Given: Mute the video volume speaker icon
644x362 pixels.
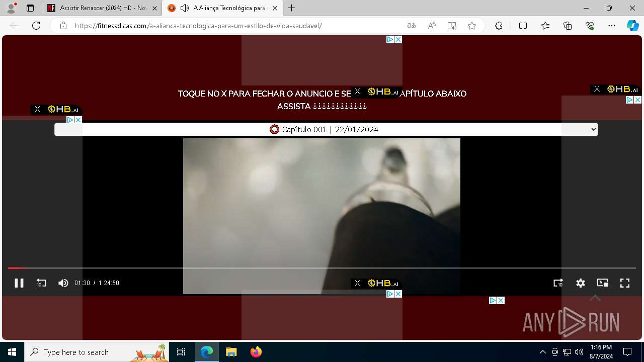Looking at the screenshot, I should click(x=63, y=283).
